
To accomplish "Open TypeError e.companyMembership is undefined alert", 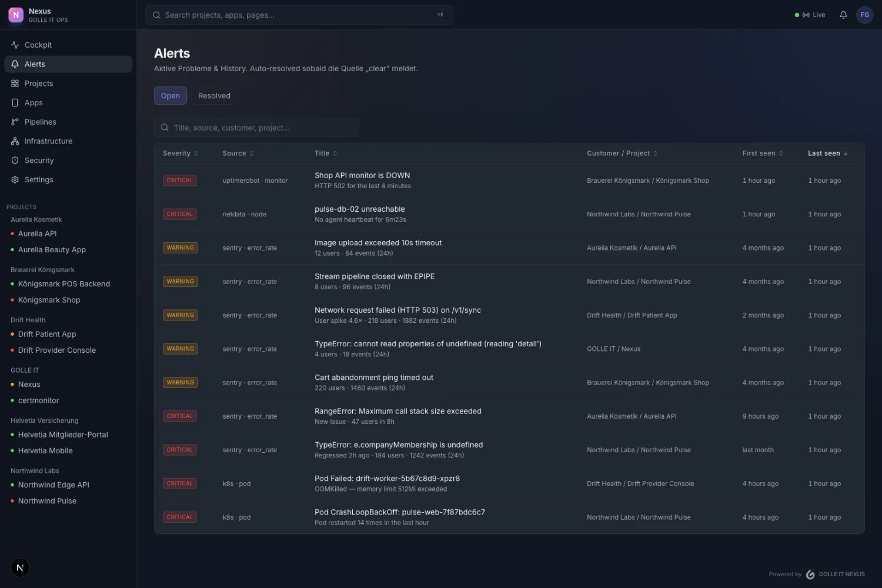I will pyautogui.click(x=509, y=450).
